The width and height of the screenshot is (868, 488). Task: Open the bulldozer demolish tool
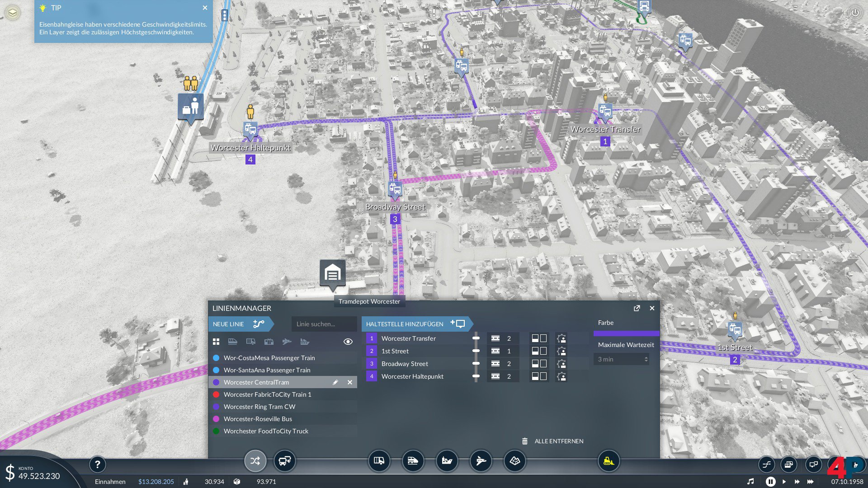click(x=609, y=461)
